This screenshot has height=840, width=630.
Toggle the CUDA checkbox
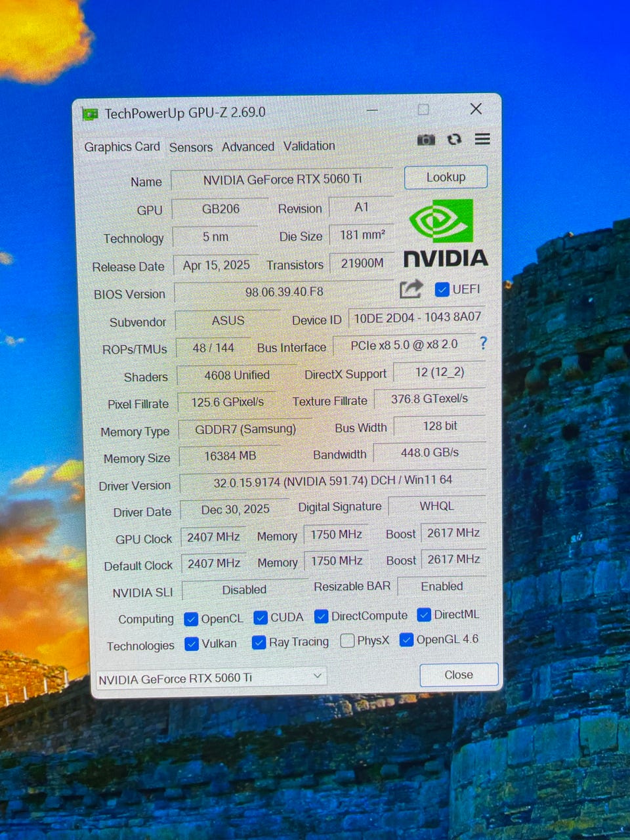coord(261,618)
